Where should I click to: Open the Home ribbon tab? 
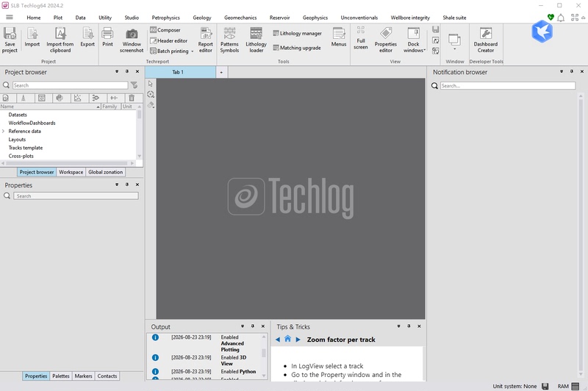tap(34, 18)
